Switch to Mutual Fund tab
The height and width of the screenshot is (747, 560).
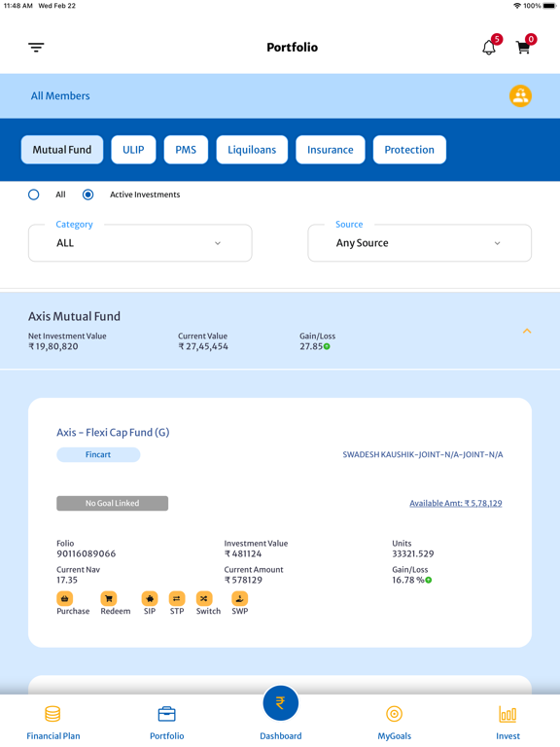pos(62,150)
